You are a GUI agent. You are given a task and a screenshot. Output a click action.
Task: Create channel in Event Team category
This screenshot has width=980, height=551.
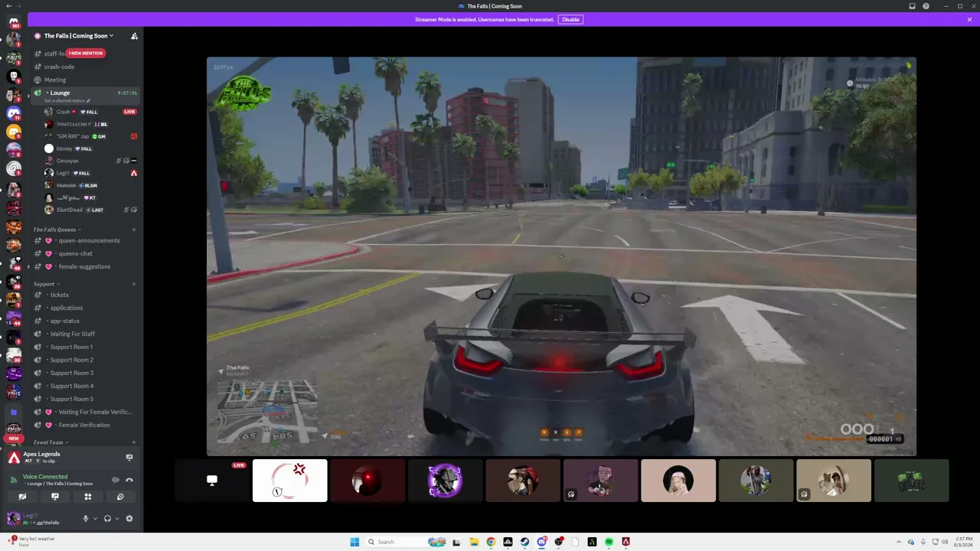(134, 442)
